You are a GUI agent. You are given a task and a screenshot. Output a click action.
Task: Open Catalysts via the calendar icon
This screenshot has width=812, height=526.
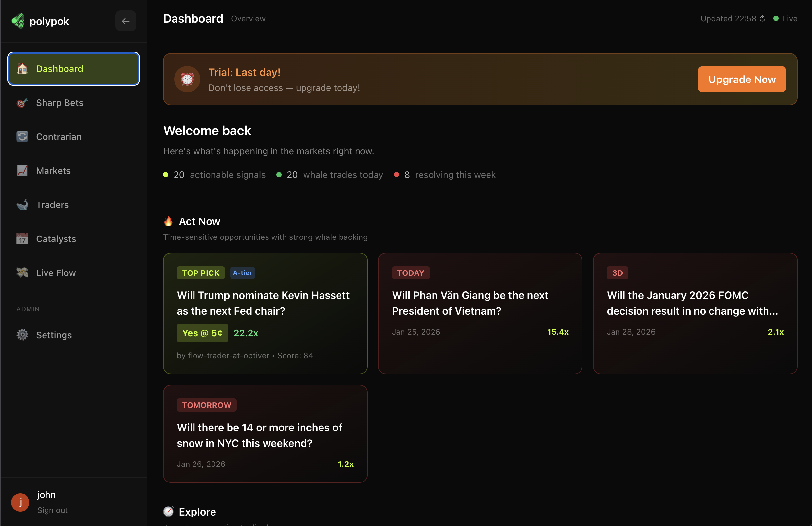coord(22,238)
